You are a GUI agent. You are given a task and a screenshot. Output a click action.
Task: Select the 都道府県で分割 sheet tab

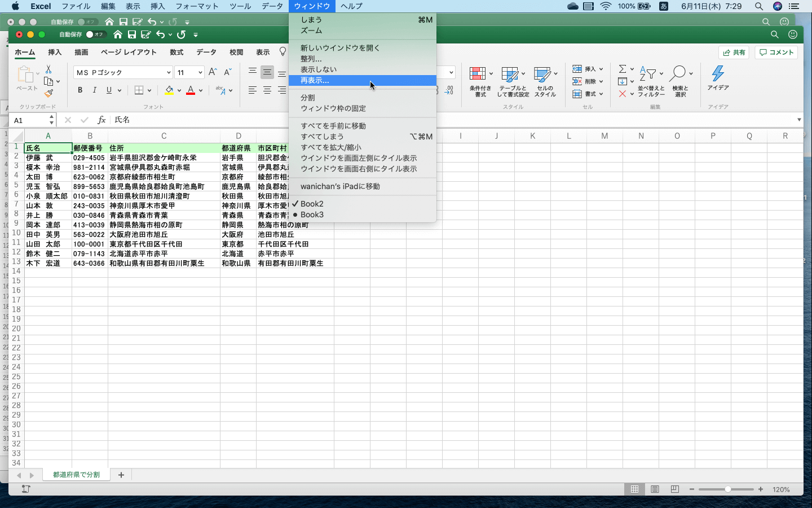(77, 475)
